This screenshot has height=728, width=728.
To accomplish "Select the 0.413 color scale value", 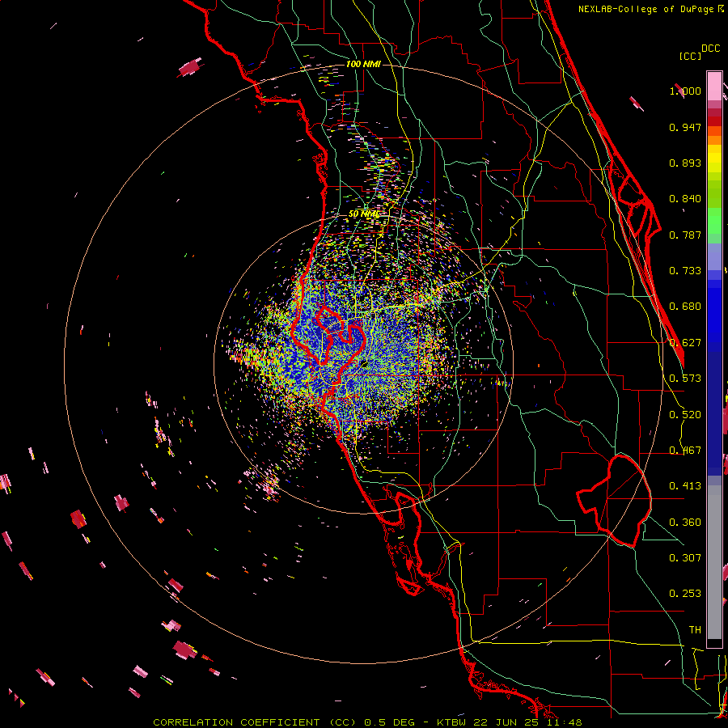I will [x=685, y=486].
